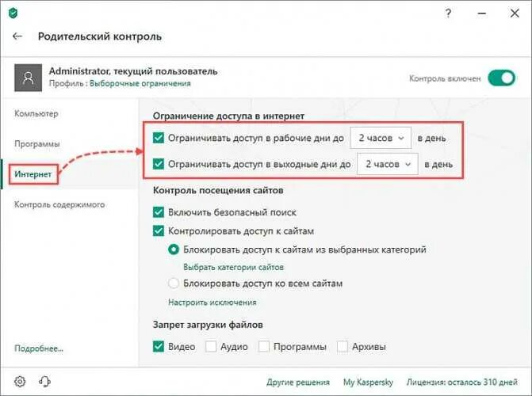Open help with the question mark icon
532x396 pixels.
(448, 13)
